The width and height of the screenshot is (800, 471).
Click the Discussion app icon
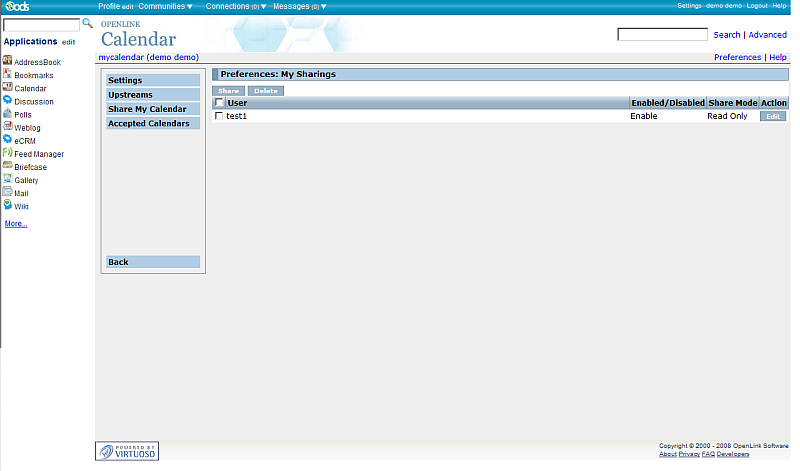tap(8, 101)
